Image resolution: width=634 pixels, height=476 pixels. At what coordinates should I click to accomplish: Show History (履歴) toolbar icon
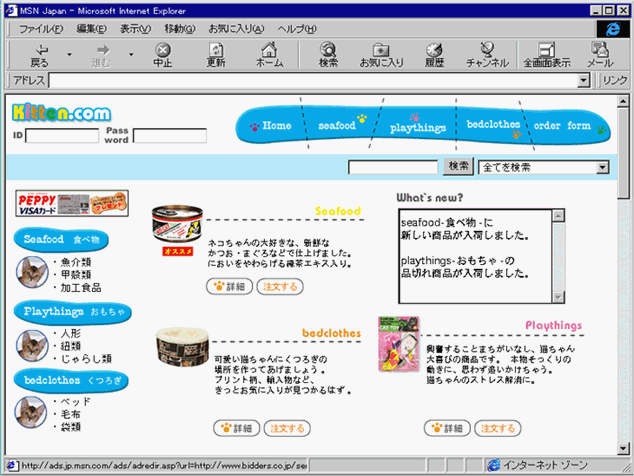click(434, 54)
